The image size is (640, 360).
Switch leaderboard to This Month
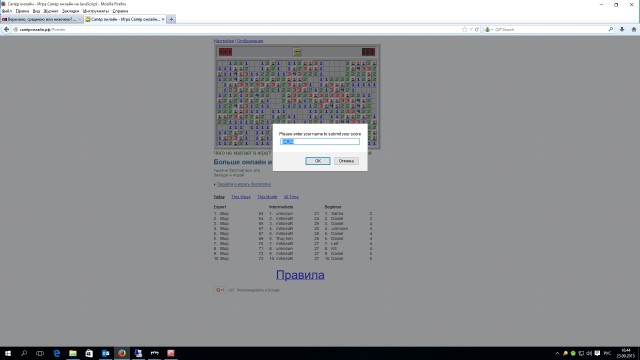coord(267,197)
